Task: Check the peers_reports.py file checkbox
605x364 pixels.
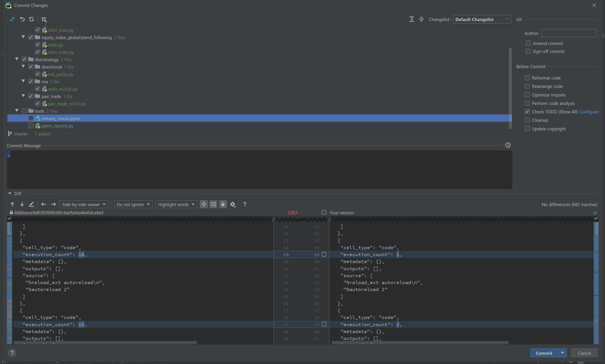Action: coord(31,126)
